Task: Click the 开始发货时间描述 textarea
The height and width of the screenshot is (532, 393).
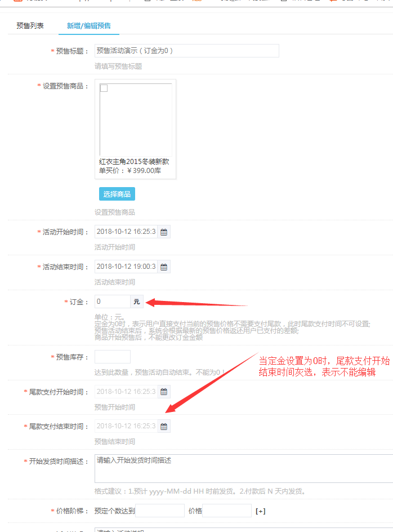Action: click(243, 468)
